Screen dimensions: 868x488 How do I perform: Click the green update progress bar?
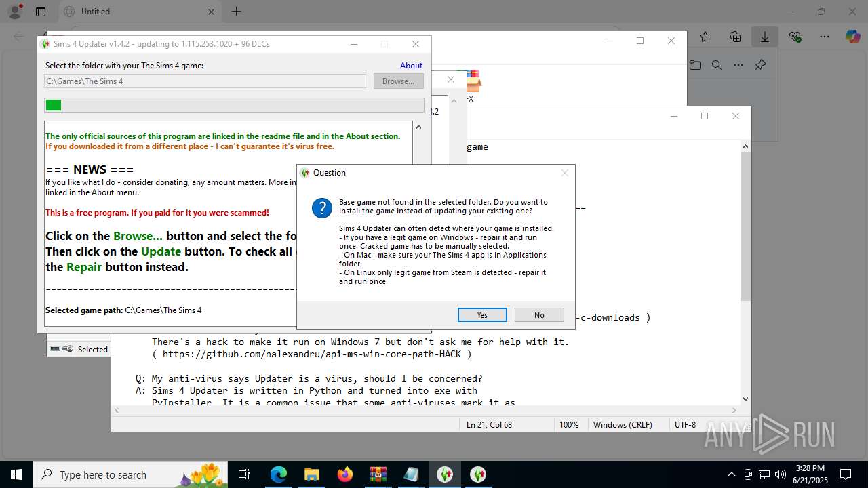[234, 105]
